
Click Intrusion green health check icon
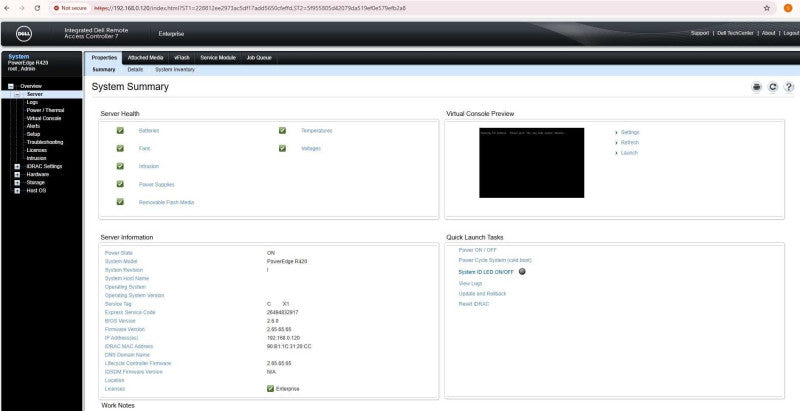coord(120,166)
